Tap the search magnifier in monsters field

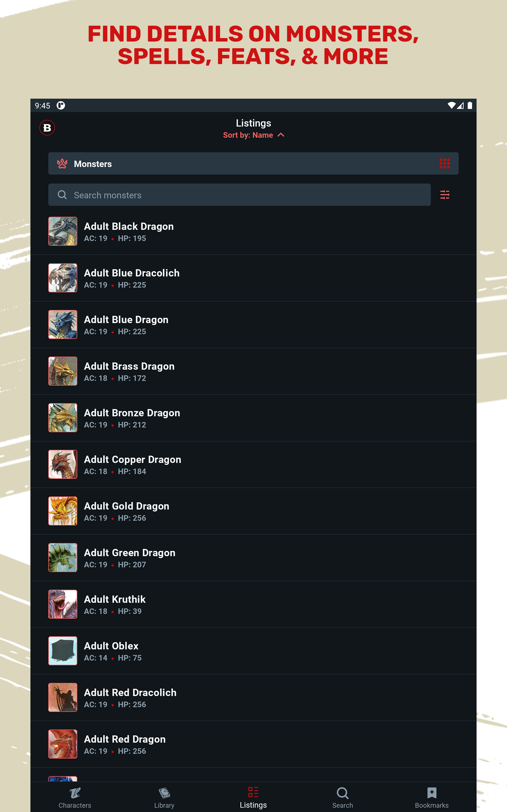tap(62, 195)
